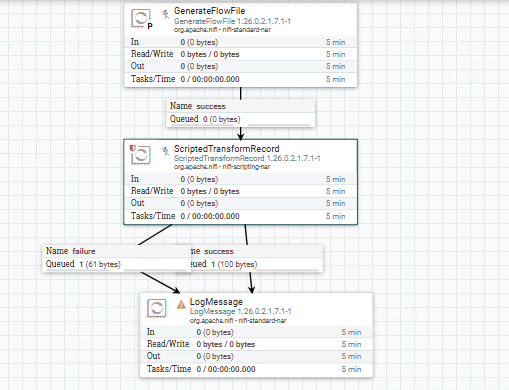Viewport: 509px width, 390px height.
Task: Click Queued 1 (61 bytes) on failure connection
Action: (83, 264)
